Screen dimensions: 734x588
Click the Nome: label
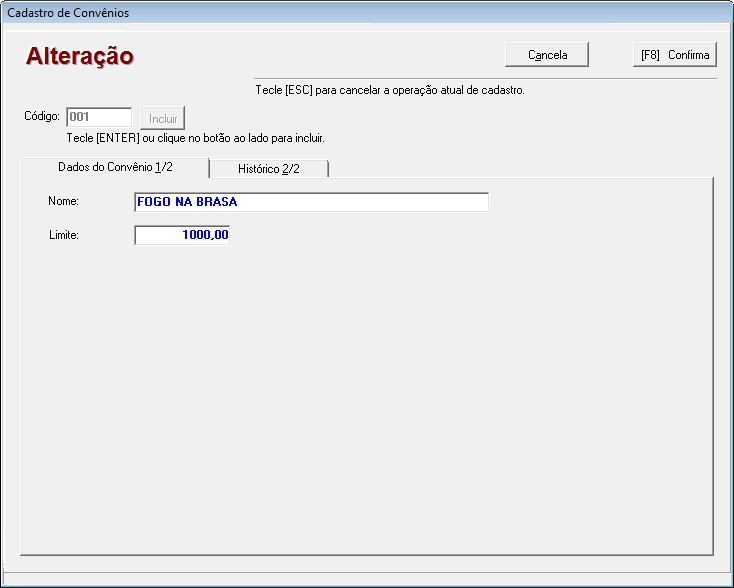pyautogui.click(x=63, y=202)
